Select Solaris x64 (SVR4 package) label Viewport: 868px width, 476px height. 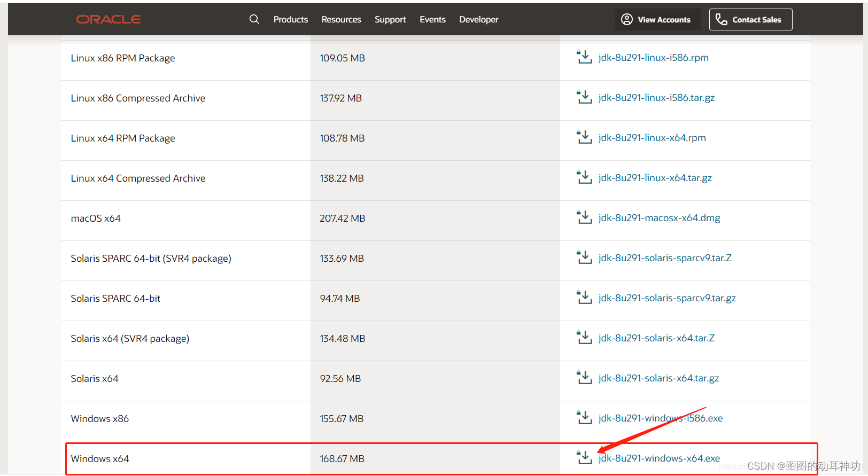coord(130,339)
